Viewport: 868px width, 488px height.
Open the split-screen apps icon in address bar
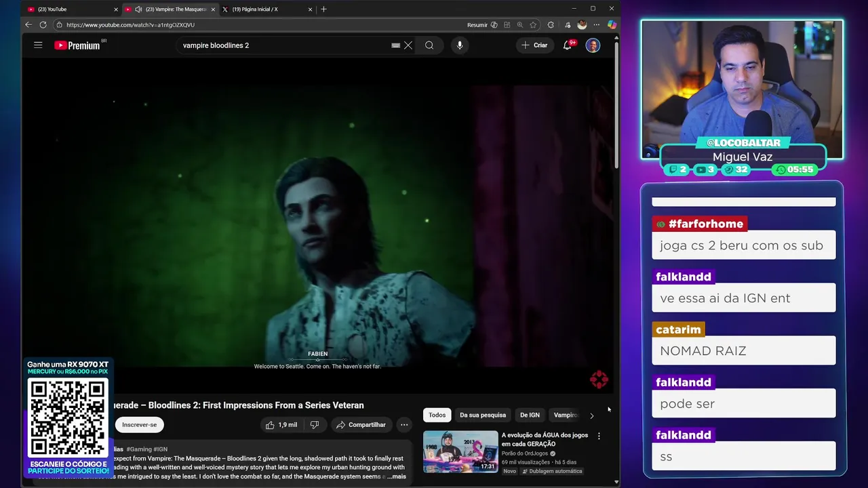(507, 25)
